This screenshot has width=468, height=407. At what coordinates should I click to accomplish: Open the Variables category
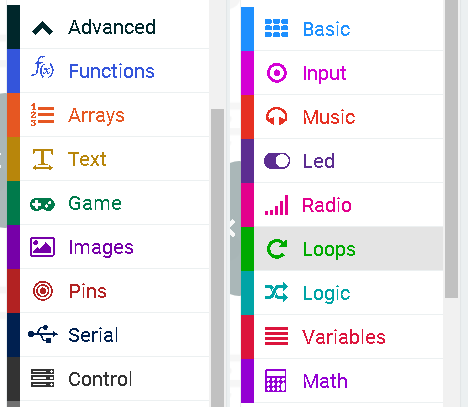(x=342, y=337)
